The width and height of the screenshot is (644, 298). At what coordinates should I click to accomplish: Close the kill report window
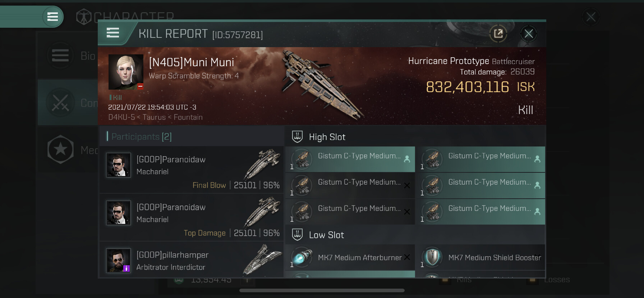point(528,34)
